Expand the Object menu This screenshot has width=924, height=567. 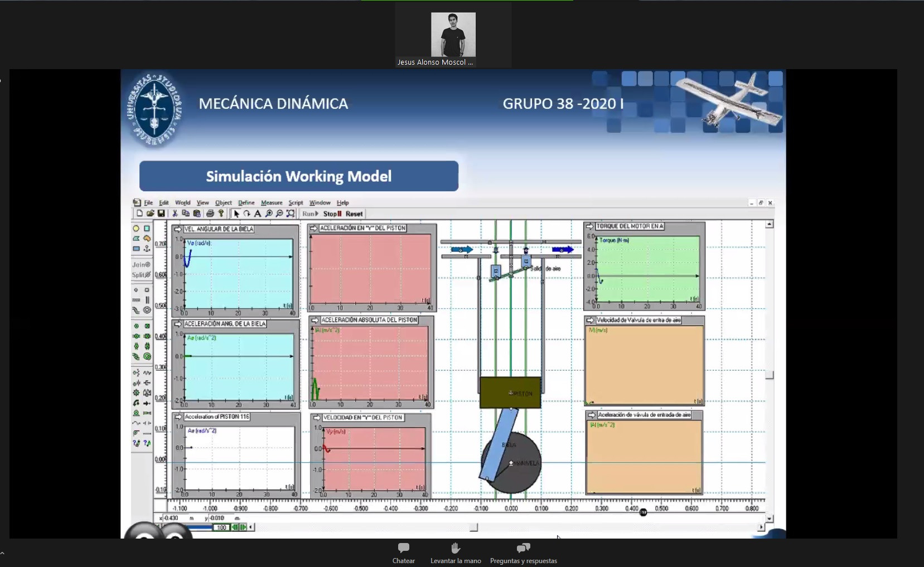223,203
